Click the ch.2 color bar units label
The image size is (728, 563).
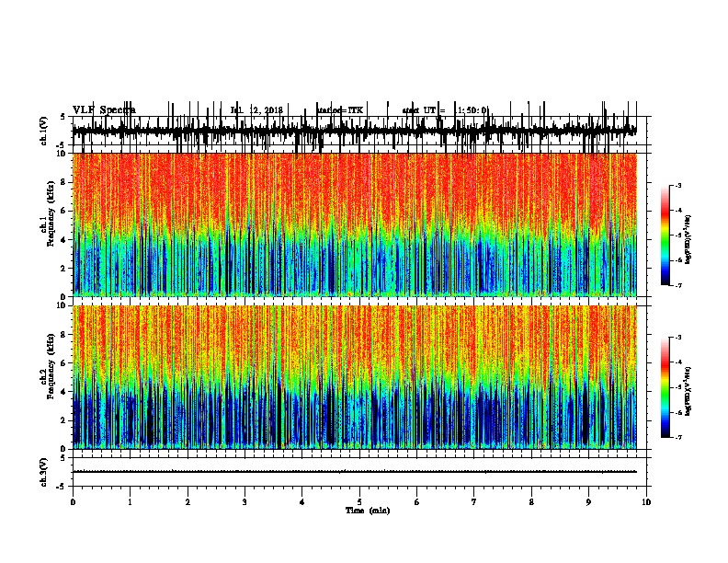[x=688, y=391]
